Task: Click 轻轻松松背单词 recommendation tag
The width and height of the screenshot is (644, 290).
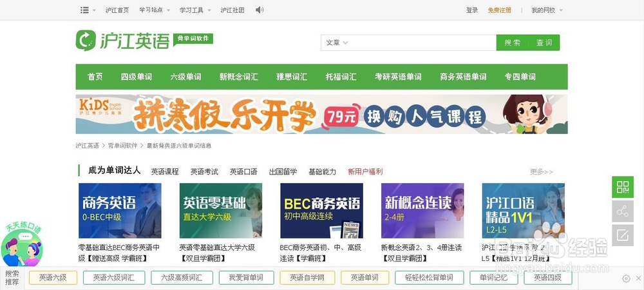Action: (429, 278)
